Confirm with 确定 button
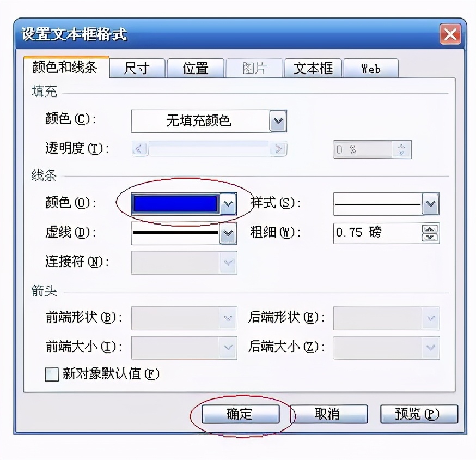 coord(240,414)
